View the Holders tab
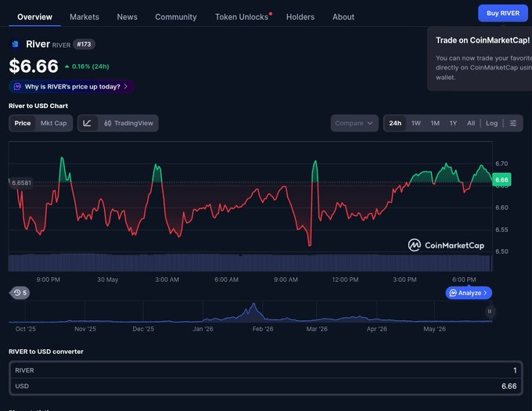 (300, 17)
